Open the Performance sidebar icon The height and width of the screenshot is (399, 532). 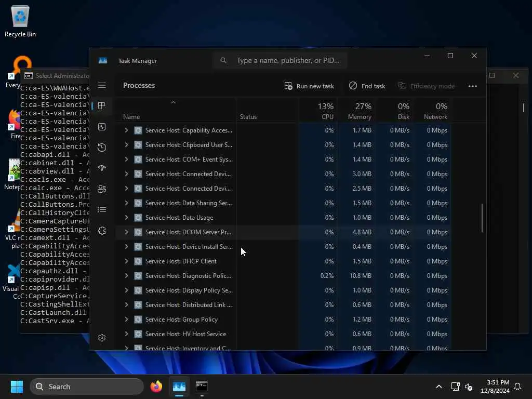(102, 127)
